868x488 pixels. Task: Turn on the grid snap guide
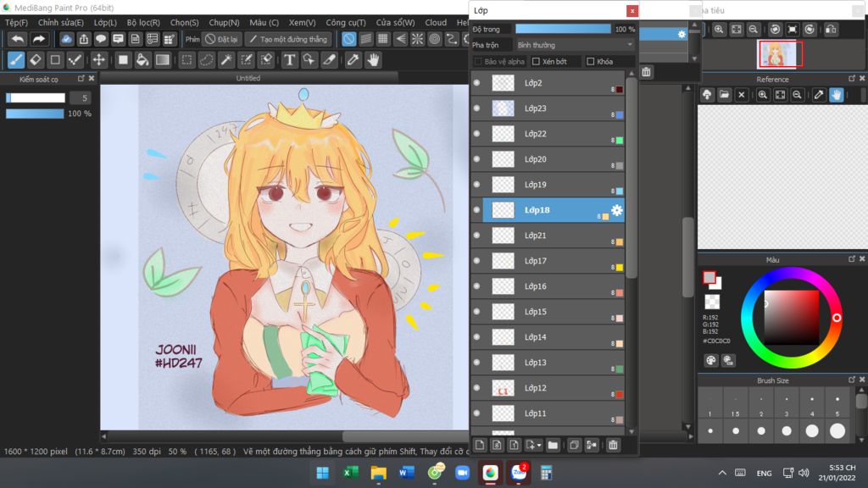tap(382, 39)
